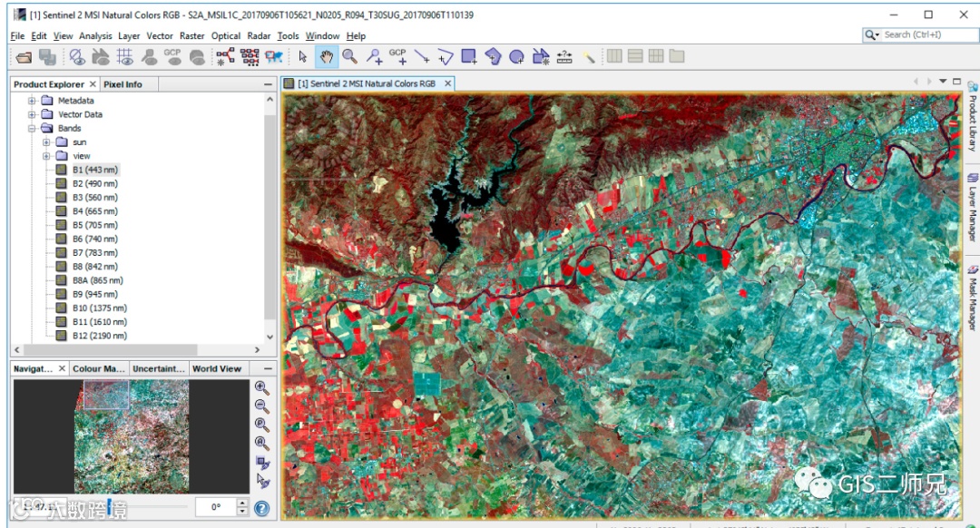The image size is (980, 528).
Task: Toggle the pin overlay
Action: click(x=149, y=57)
